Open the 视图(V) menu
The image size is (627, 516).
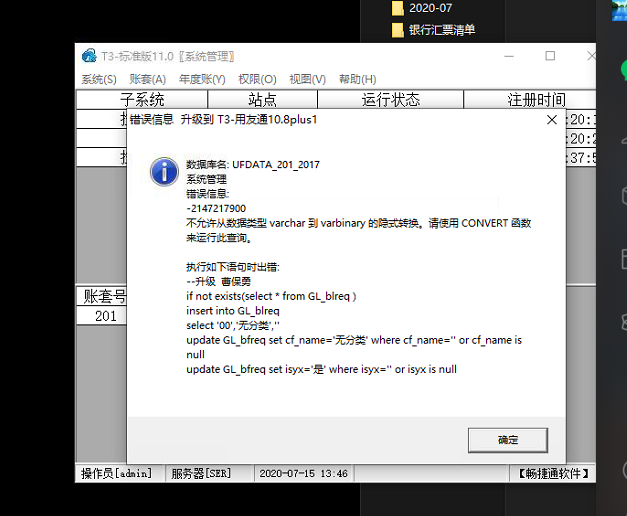tap(308, 79)
